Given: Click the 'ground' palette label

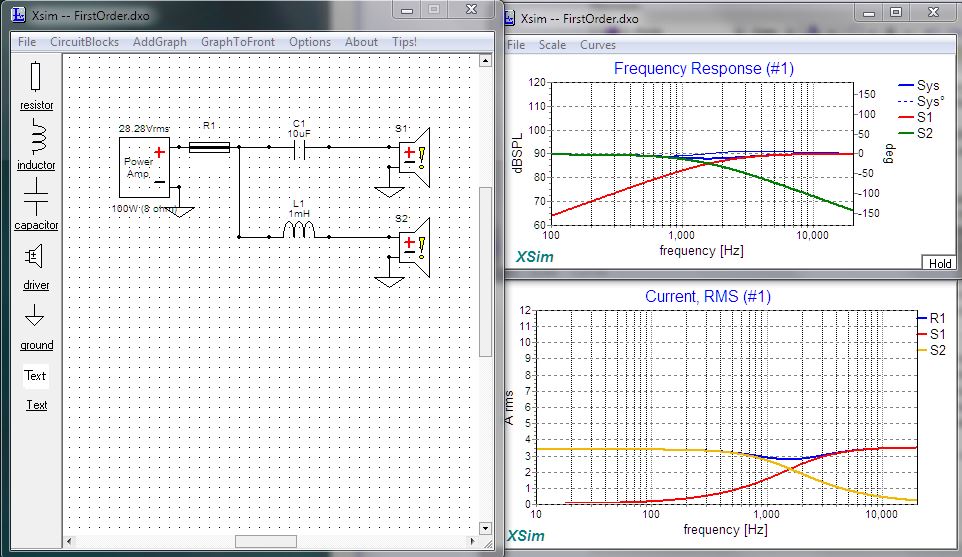Looking at the screenshot, I should tap(36, 345).
